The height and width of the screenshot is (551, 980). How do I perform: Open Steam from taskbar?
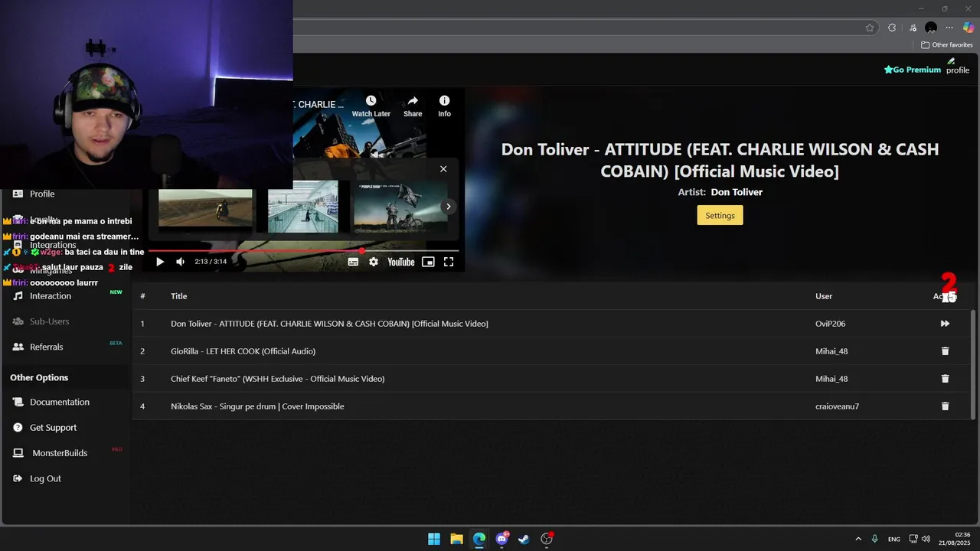524,539
